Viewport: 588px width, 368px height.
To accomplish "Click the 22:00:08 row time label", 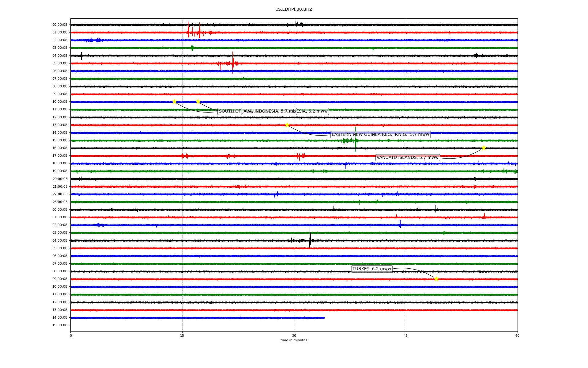I will click(60, 194).
